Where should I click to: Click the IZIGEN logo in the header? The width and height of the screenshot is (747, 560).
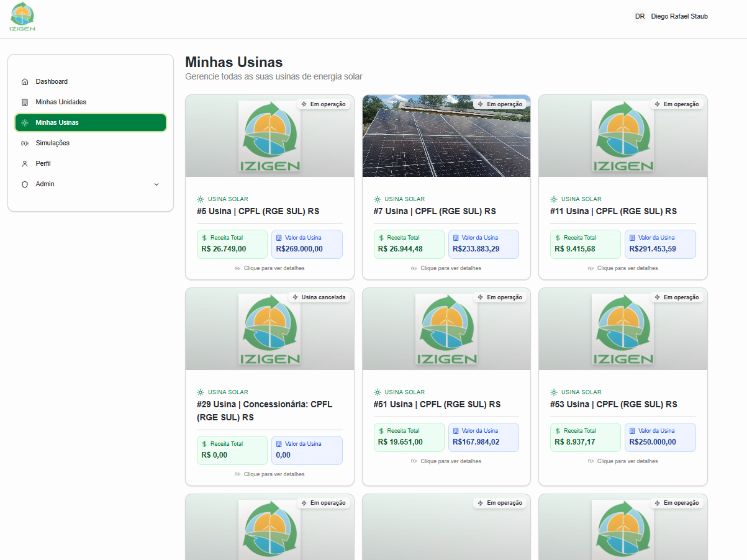(22, 17)
